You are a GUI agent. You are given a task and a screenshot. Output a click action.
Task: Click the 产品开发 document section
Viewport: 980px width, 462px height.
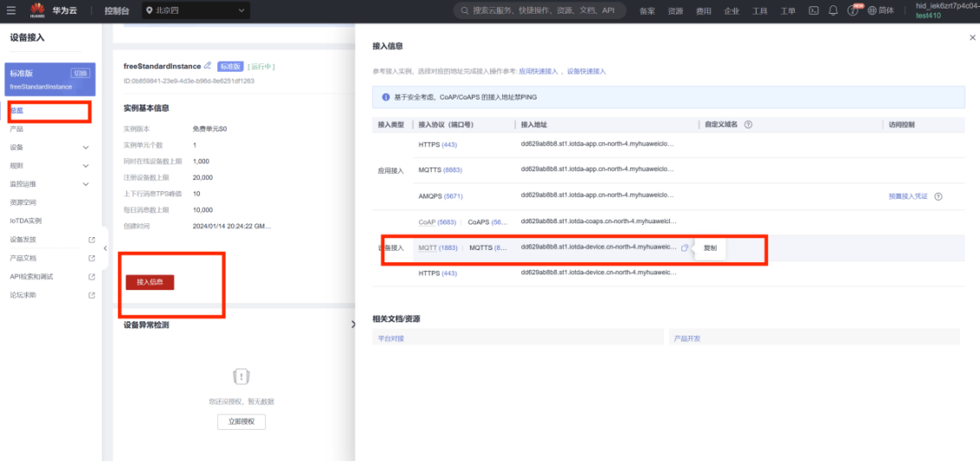(814, 337)
